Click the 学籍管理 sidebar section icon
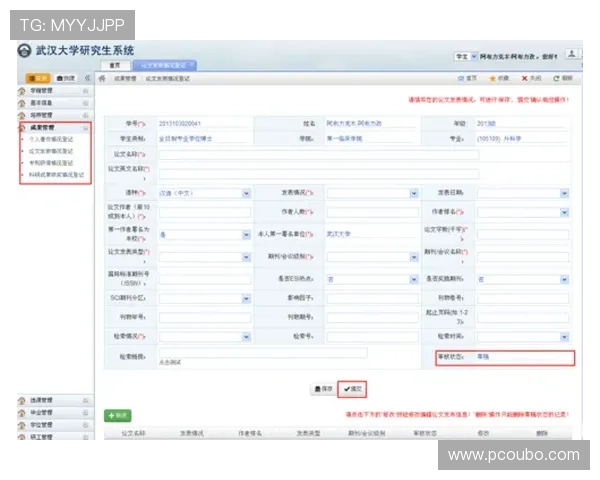This screenshot has width=600, height=480. 22,91
